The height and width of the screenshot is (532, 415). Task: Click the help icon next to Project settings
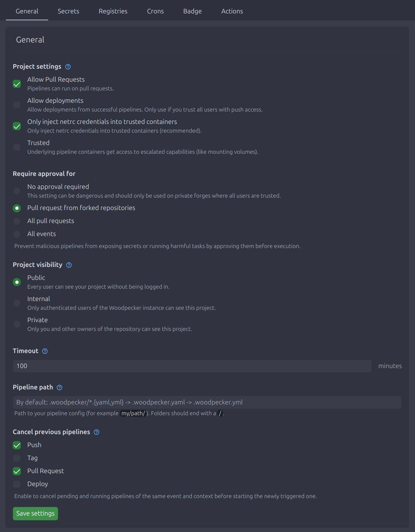[x=68, y=66]
